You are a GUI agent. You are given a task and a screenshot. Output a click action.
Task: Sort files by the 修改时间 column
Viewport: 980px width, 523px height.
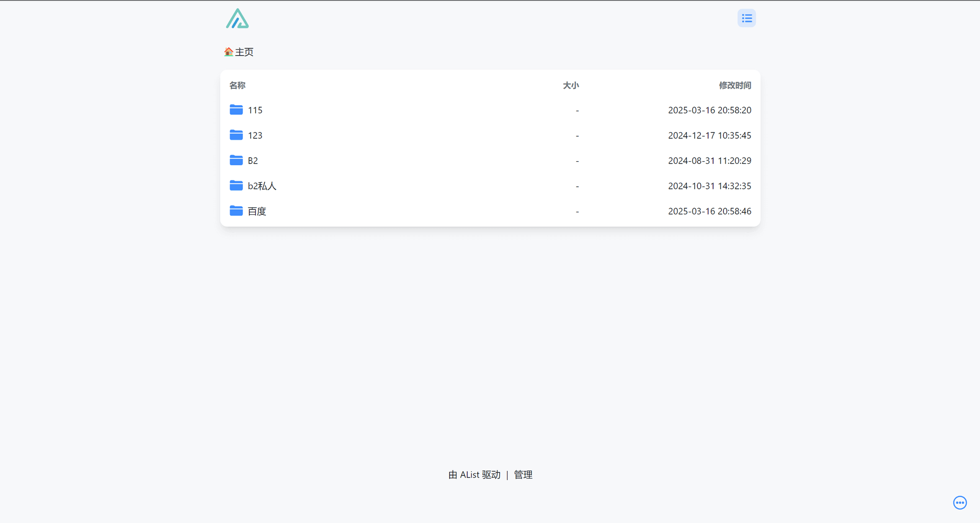click(x=735, y=85)
